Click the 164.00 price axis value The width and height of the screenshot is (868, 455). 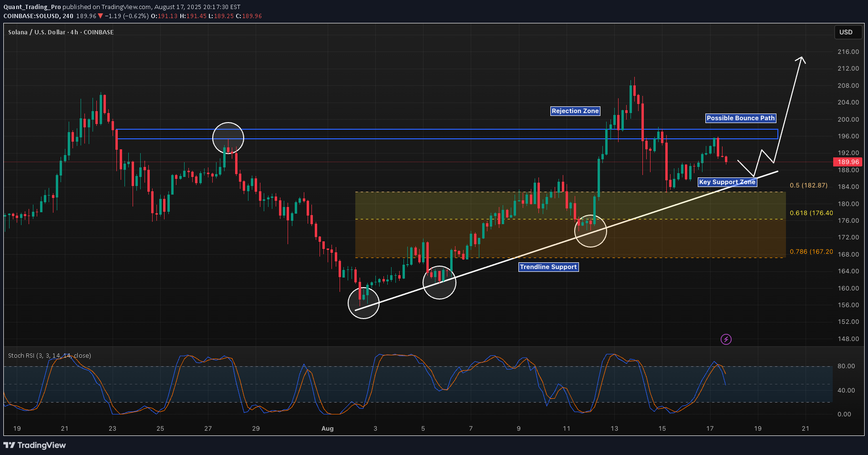848,271
